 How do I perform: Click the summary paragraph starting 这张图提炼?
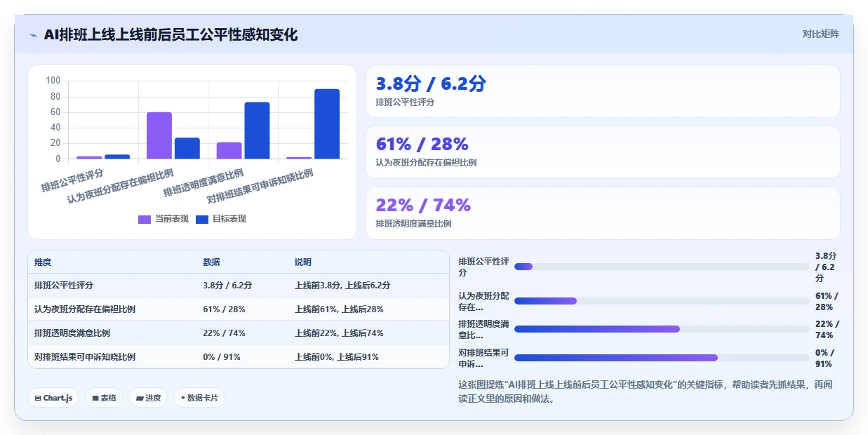click(x=646, y=391)
